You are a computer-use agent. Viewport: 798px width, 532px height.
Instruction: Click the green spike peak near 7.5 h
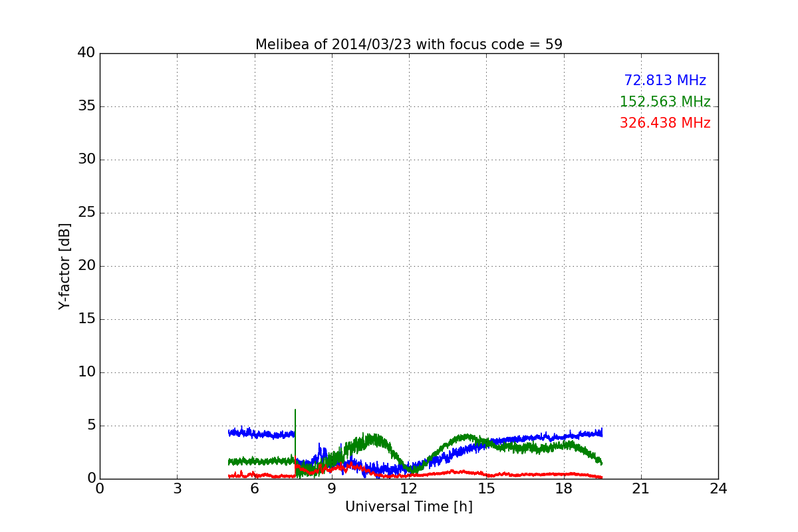point(295,410)
